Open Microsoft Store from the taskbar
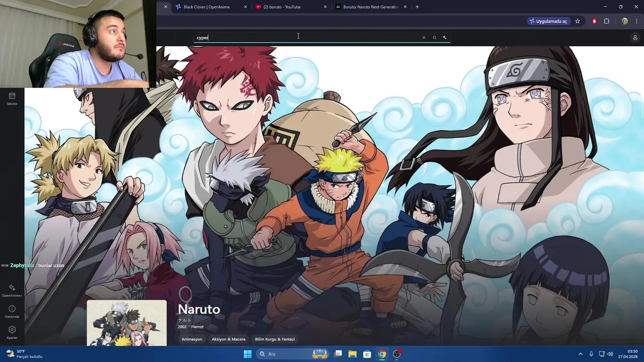The image size is (644, 362). pyautogui.click(x=367, y=354)
